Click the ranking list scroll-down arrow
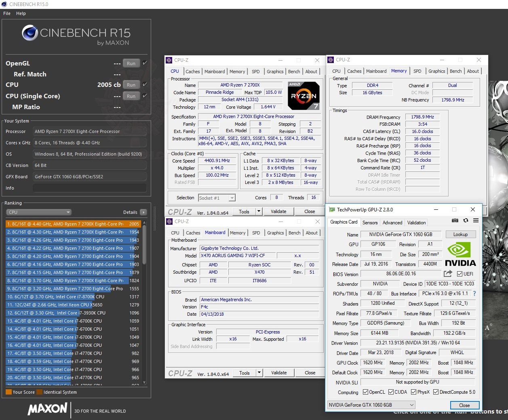This screenshot has height=420, width=508. point(144,382)
